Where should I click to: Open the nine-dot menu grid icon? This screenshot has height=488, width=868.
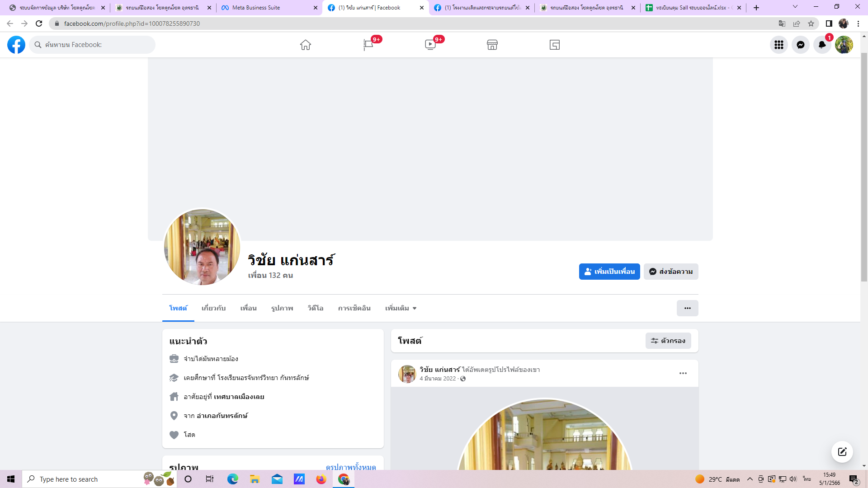click(779, 45)
